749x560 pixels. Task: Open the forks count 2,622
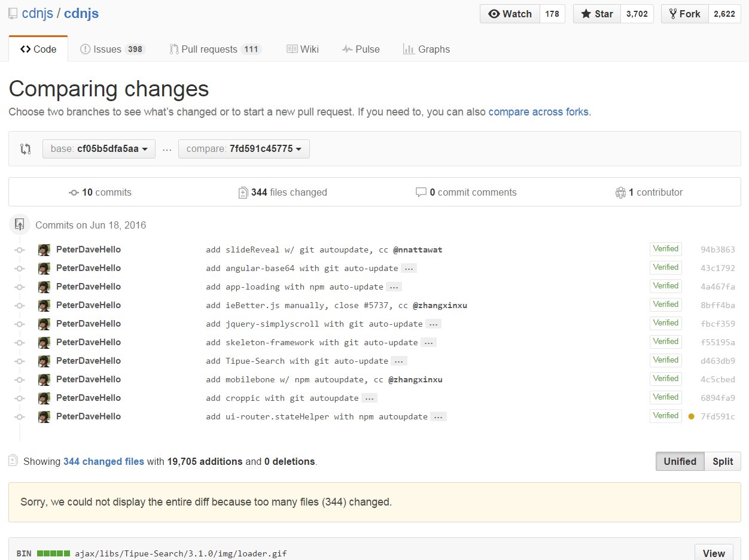point(724,14)
